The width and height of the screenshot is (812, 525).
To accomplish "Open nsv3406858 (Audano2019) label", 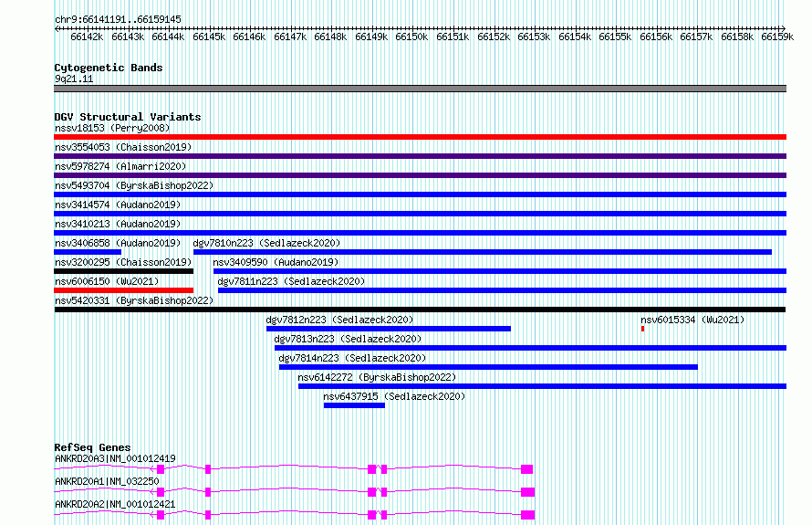I will point(118,243).
